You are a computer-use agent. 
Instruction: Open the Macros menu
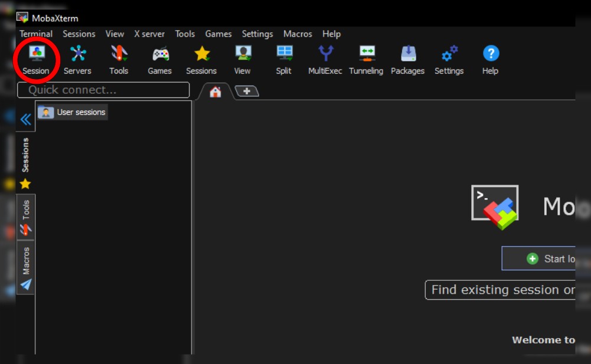[298, 34]
